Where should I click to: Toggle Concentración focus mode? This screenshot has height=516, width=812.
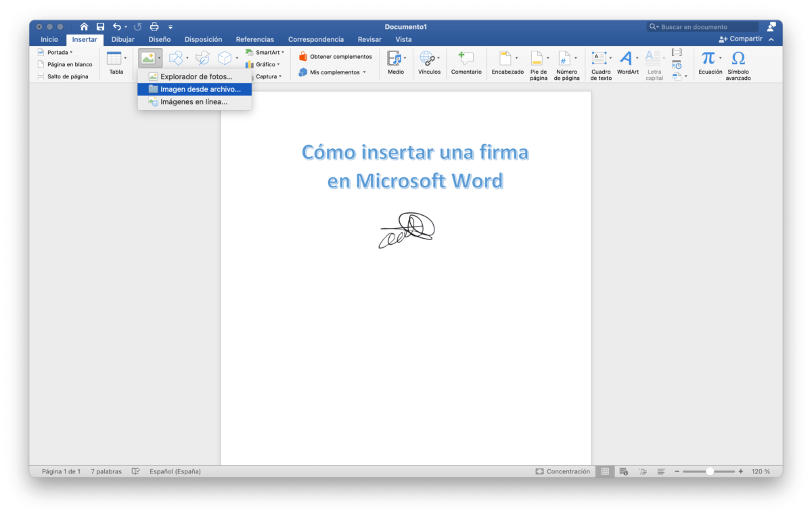563,471
